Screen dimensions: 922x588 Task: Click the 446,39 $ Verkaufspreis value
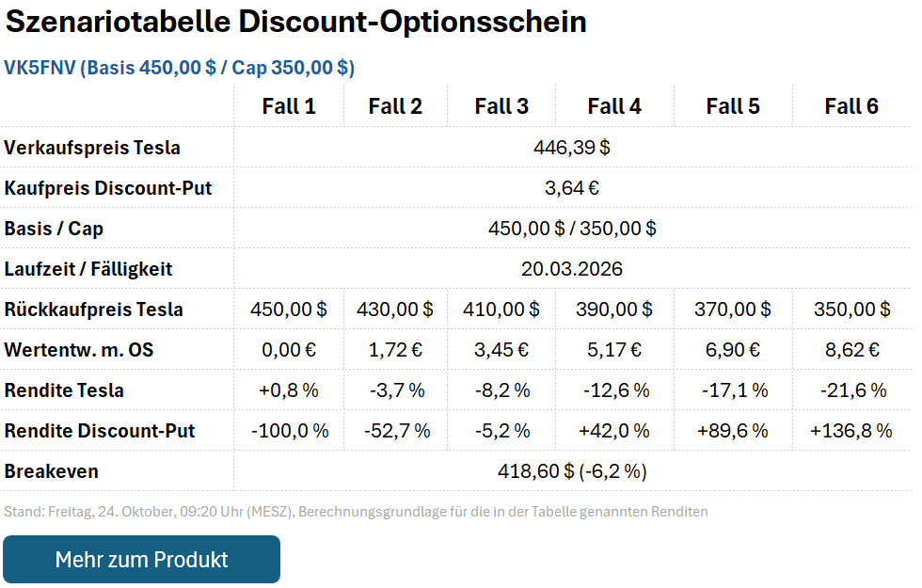pos(572,148)
